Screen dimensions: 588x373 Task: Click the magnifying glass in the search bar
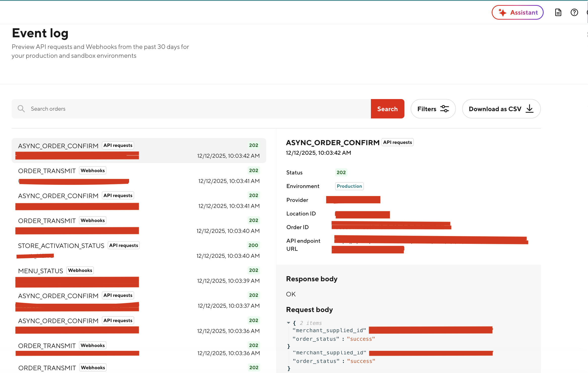coord(21,109)
